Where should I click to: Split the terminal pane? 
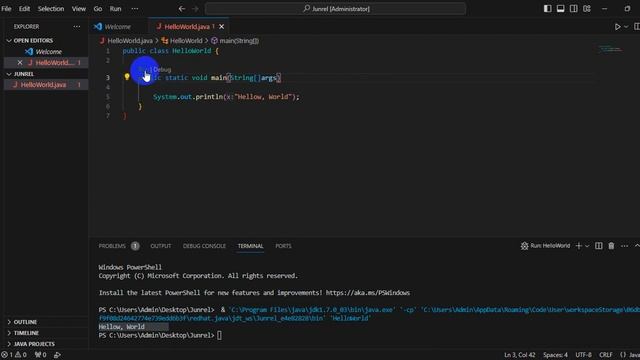(598, 246)
